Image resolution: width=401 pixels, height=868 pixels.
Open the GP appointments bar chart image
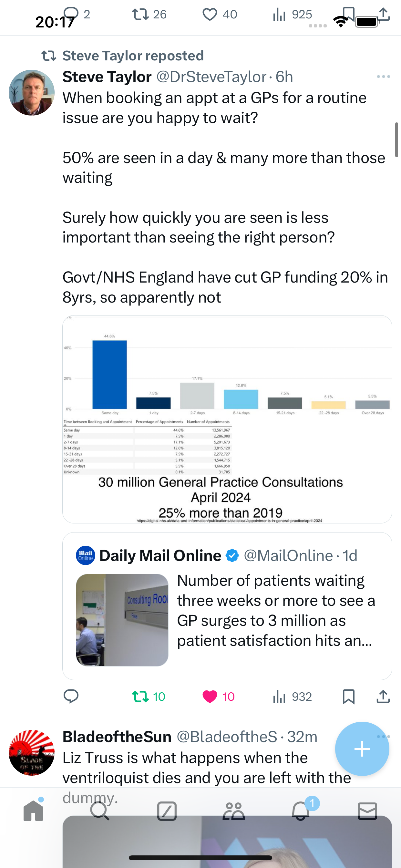tap(227, 419)
